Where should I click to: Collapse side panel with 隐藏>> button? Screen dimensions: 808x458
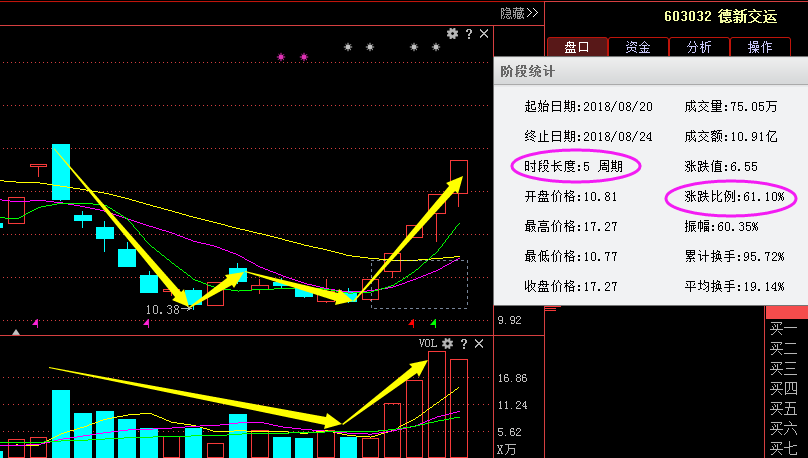coord(519,13)
